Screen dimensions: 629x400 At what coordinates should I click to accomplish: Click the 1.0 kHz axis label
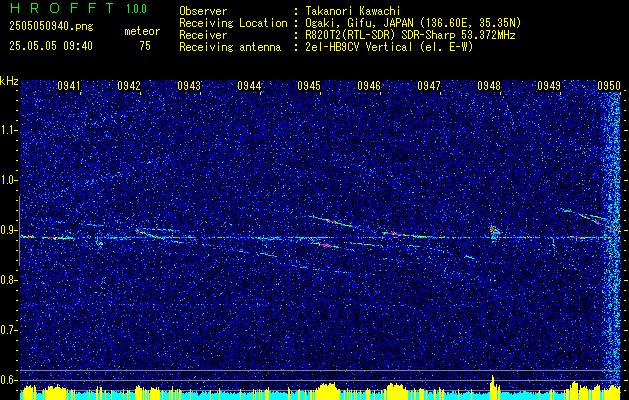coord(9,180)
